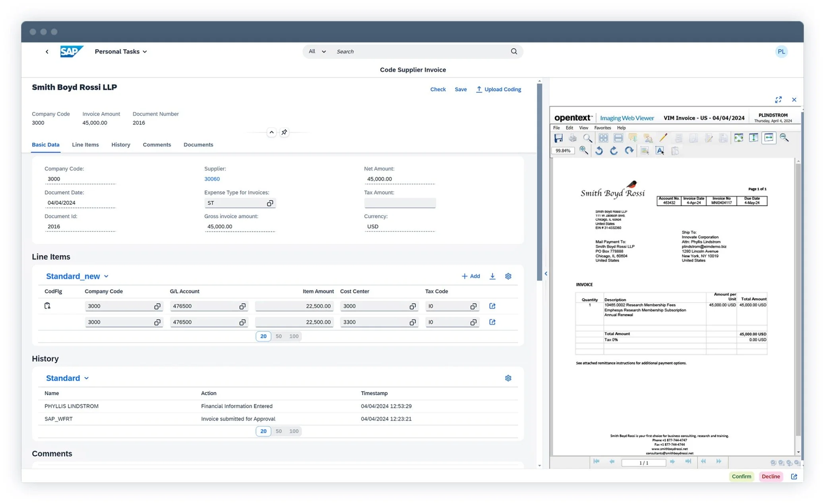Confirm the invoice

click(741, 477)
